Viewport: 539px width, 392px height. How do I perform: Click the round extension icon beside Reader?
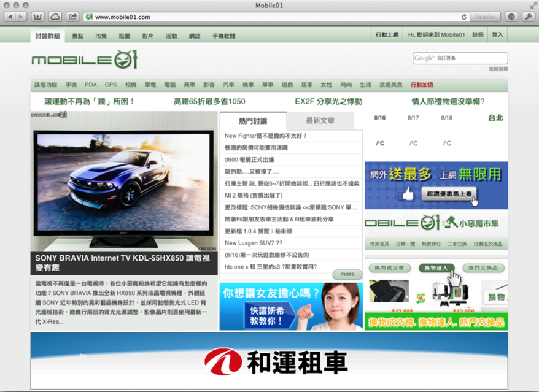[511, 17]
